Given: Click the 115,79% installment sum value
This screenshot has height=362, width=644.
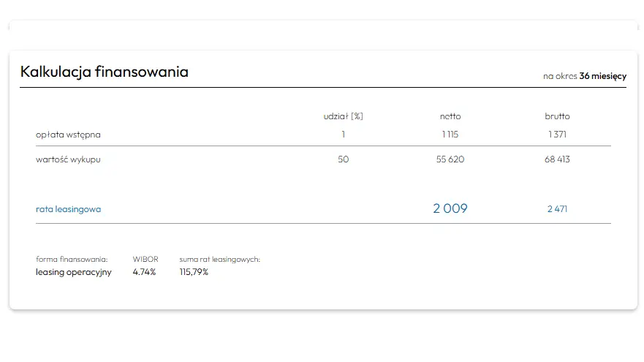Looking at the screenshot, I should pos(194,272).
